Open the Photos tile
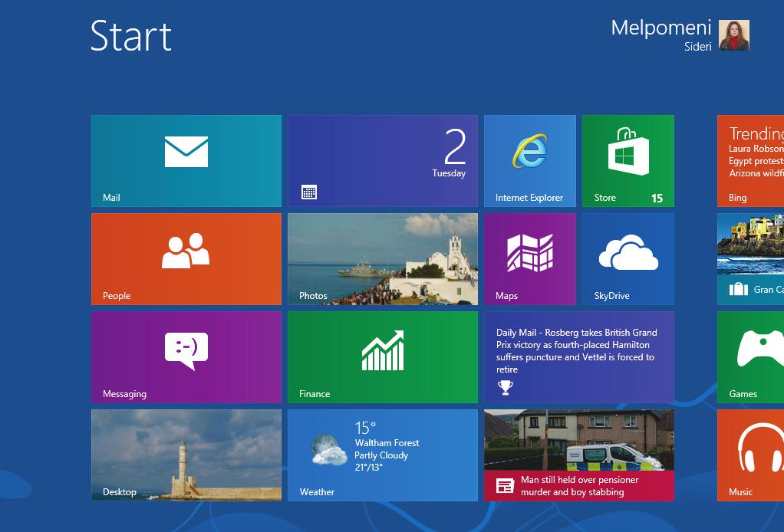The image size is (784, 532). pos(383,259)
